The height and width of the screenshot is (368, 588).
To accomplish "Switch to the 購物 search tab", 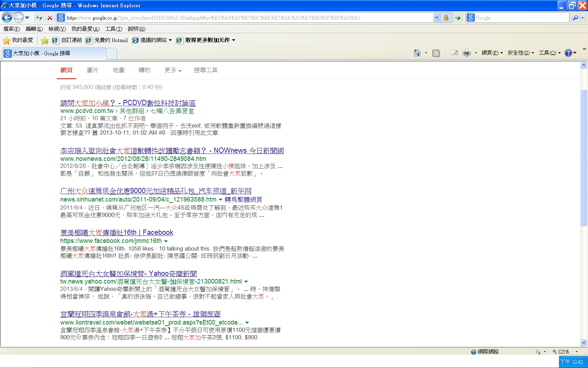I will [145, 70].
